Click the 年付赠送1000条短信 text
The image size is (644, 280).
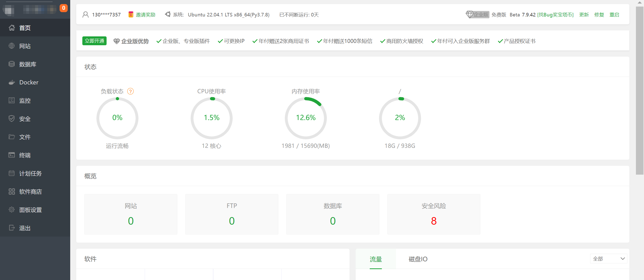pos(348,41)
